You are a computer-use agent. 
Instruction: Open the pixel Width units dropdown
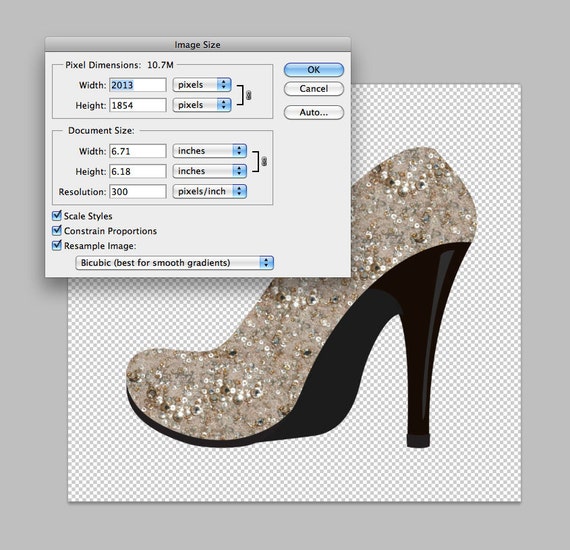pyautogui.click(x=202, y=85)
